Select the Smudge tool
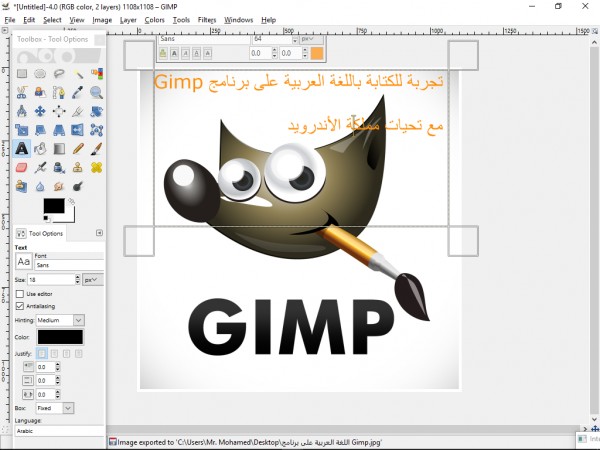Viewport: 600px width, 450px height. click(59, 186)
